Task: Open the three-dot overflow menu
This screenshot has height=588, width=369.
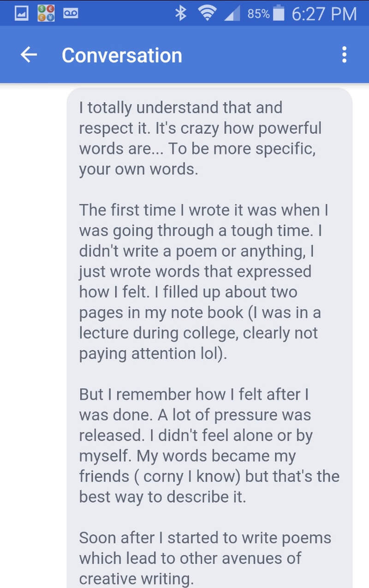Action: [x=344, y=55]
